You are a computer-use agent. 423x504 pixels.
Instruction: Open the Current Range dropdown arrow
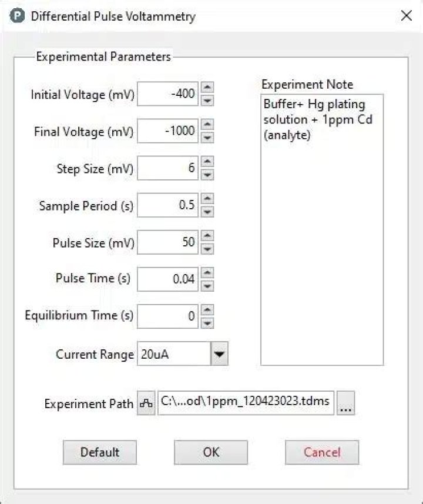pyautogui.click(x=219, y=354)
